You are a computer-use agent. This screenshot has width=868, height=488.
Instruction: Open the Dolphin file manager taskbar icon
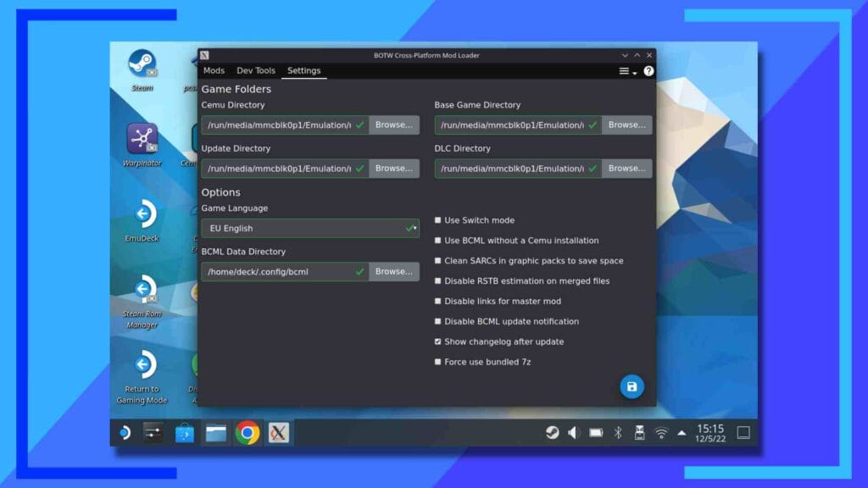click(x=216, y=433)
